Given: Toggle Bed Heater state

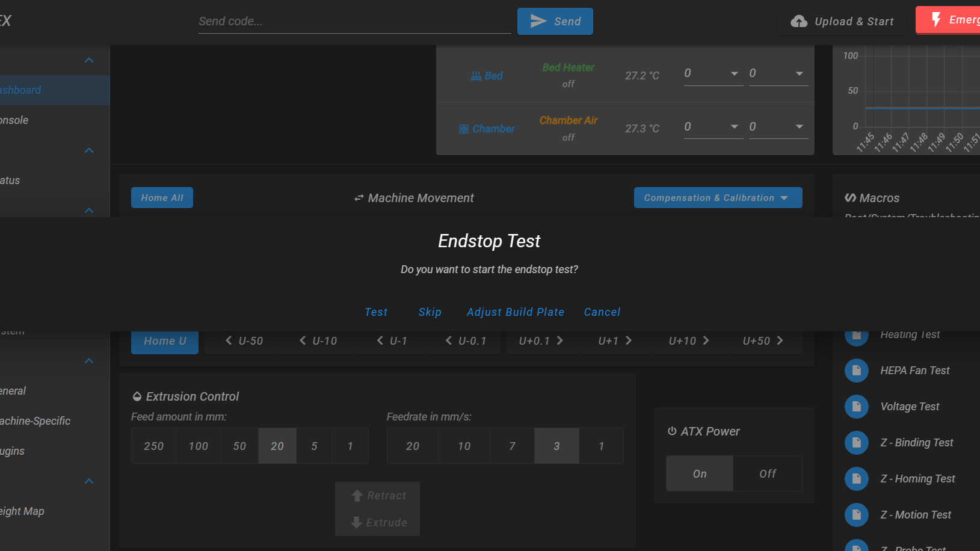Looking at the screenshot, I should point(569,67).
